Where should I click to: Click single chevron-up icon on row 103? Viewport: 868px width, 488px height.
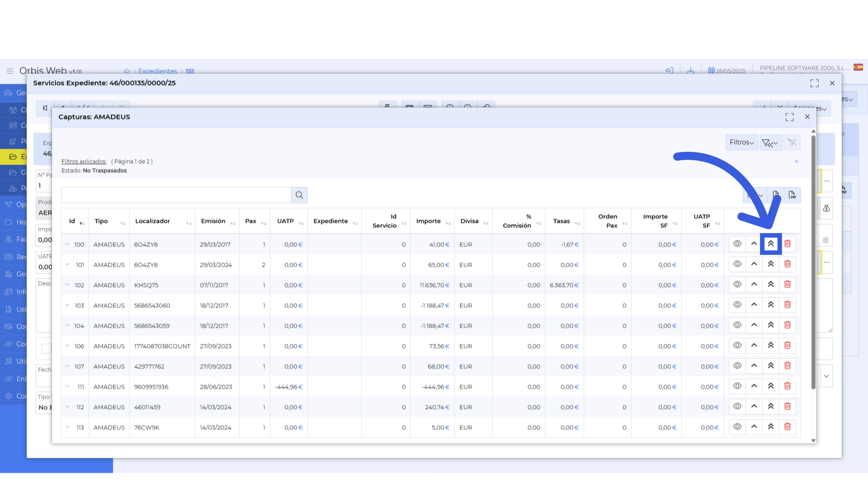click(x=754, y=305)
